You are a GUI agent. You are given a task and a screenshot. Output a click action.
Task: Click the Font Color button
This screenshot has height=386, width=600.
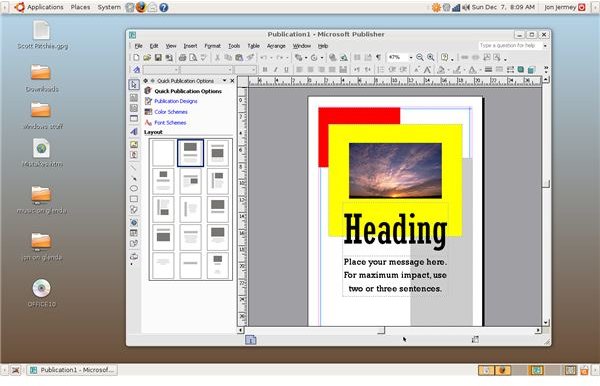click(473, 70)
